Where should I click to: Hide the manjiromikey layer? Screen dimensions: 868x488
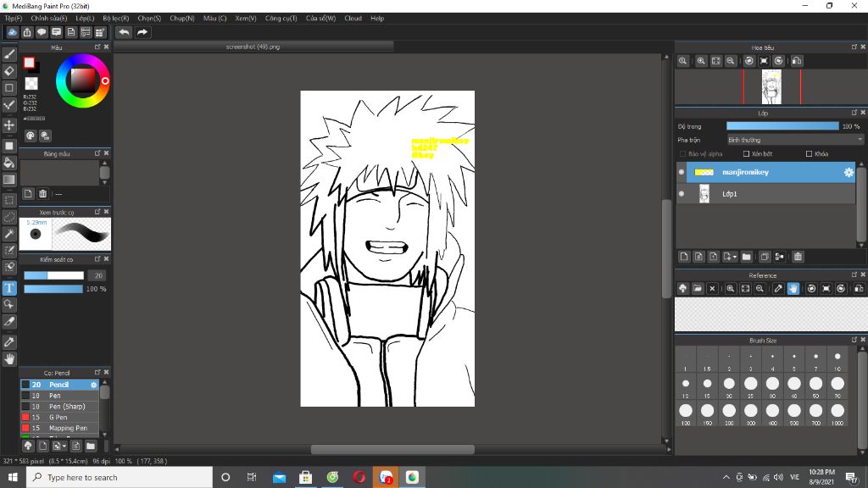(682, 172)
